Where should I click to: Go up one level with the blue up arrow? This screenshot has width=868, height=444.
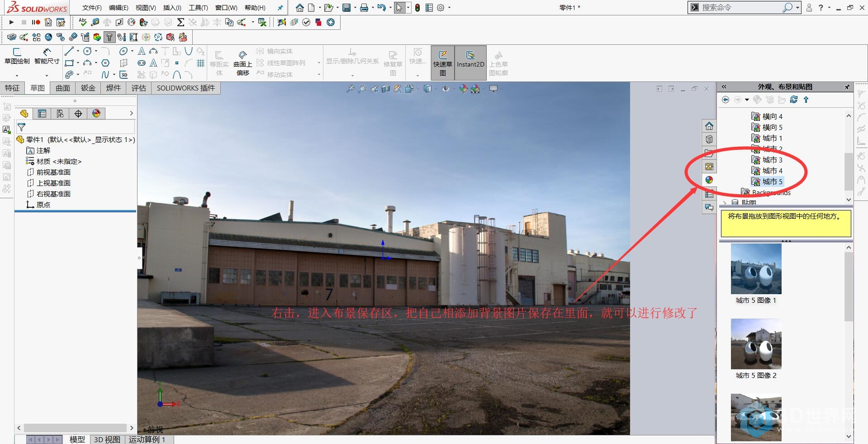(x=806, y=100)
